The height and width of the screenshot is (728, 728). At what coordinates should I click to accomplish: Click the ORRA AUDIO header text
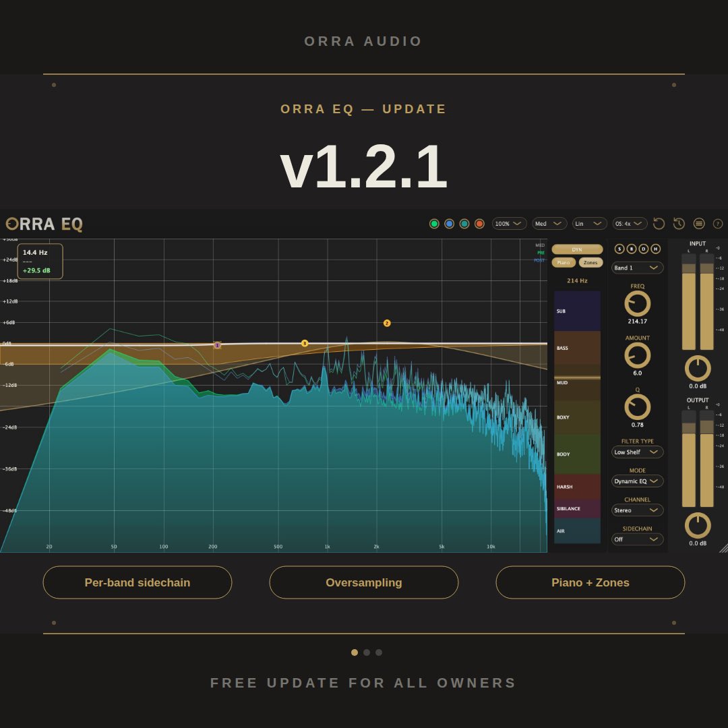tap(363, 41)
